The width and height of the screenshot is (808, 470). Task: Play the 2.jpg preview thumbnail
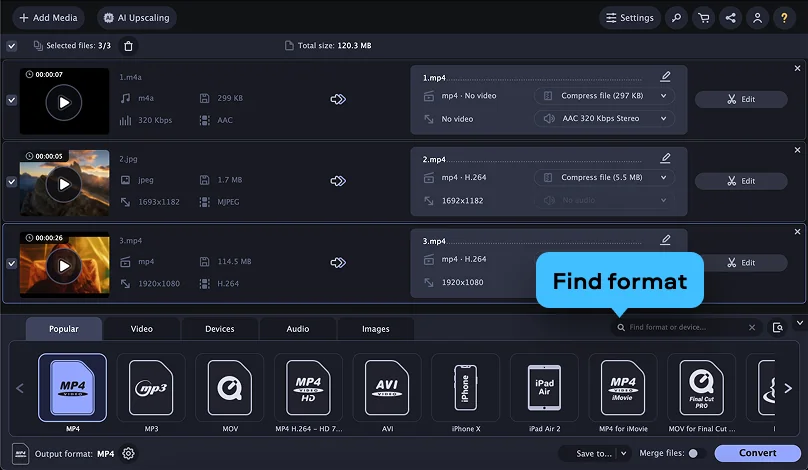(x=64, y=184)
